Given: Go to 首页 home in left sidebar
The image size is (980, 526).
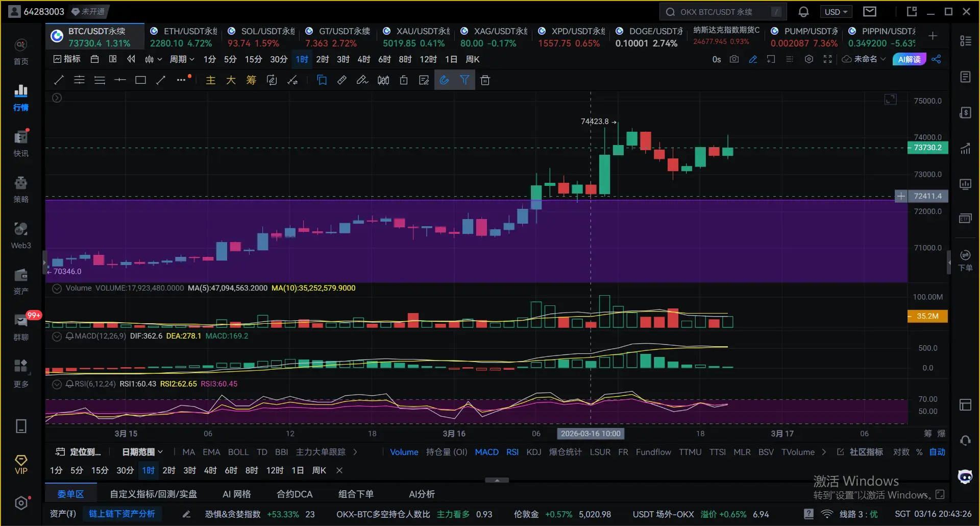Looking at the screenshot, I should [21, 52].
